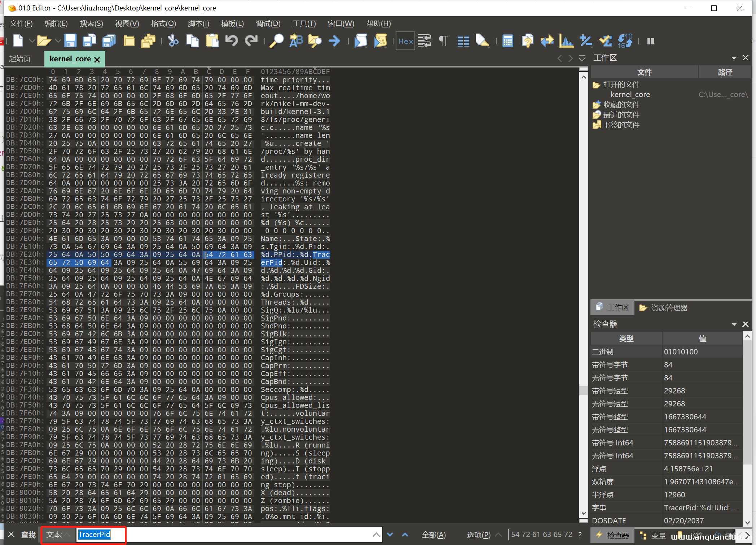Click the Replace text AB icon
This screenshot has height=545, width=756.
(296, 41)
